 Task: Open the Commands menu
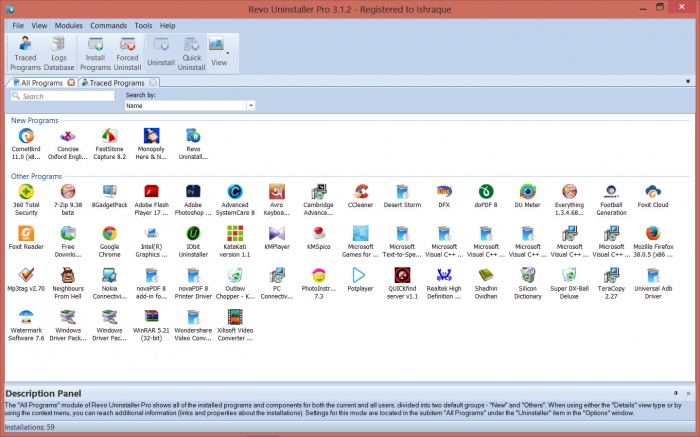click(108, 25)
